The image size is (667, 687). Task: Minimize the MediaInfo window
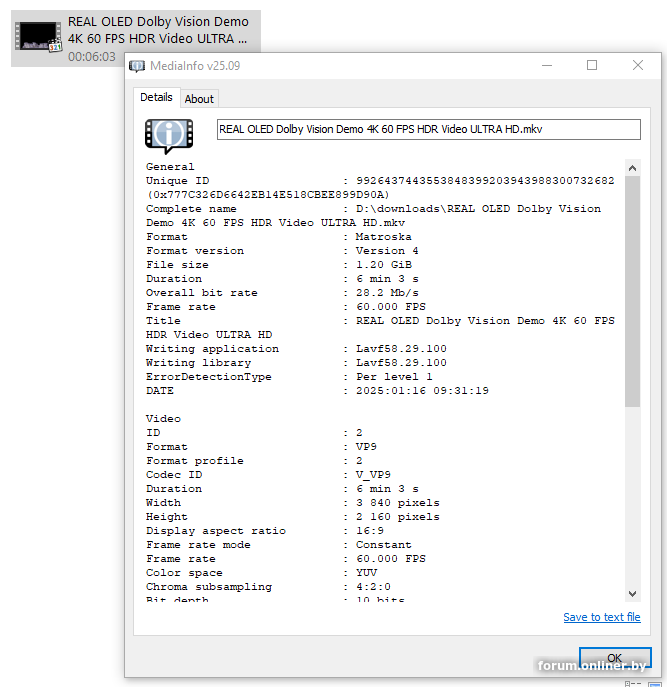click(x=545, y=66)
